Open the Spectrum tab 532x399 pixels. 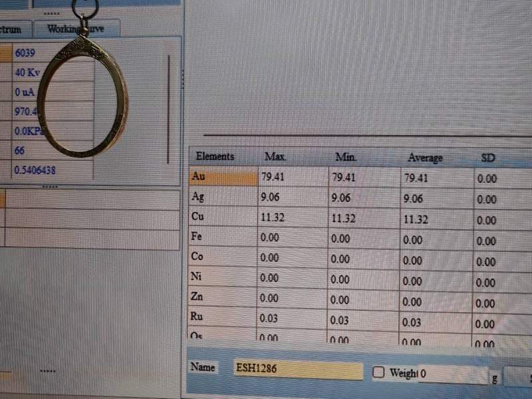tap(13, 29)
